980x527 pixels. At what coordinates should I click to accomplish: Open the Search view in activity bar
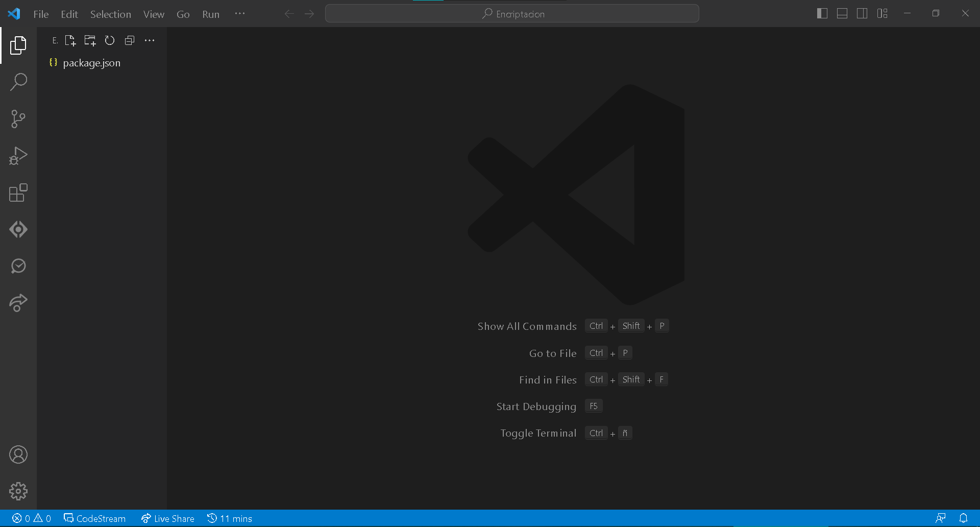coord(18,82)
